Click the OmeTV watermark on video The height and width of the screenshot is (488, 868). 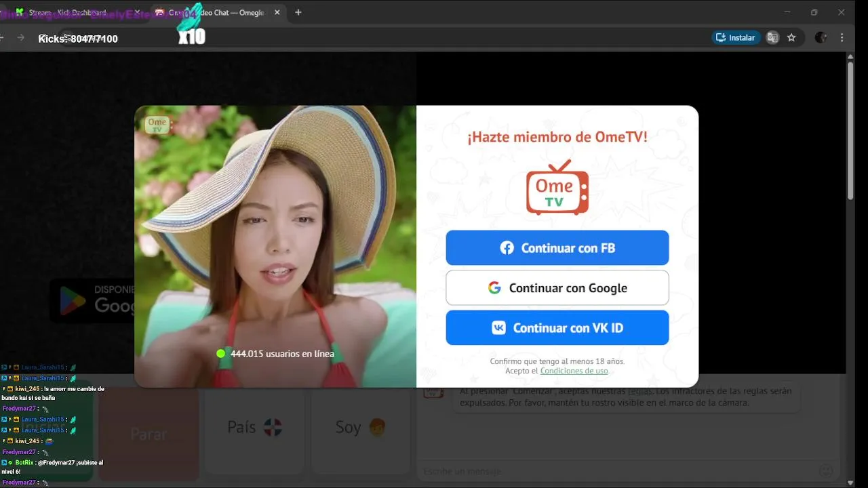click(x=158, y=125)
